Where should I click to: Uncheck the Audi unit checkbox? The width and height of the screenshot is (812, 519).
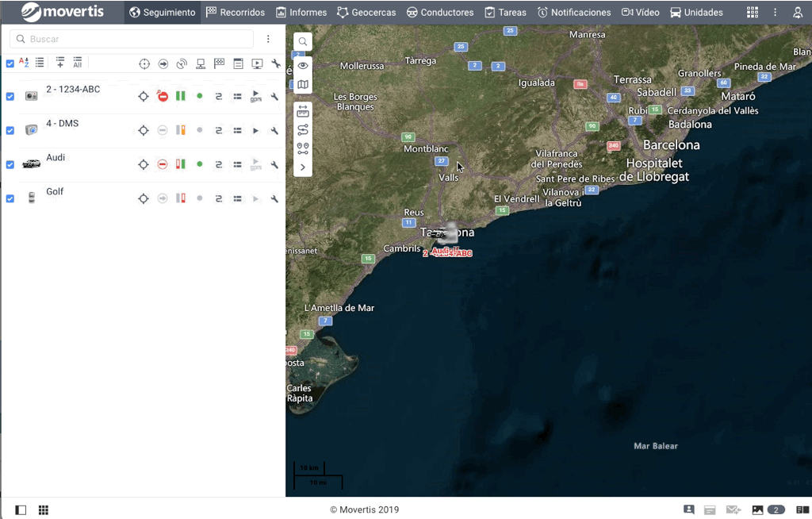click(x=10, y=164)
